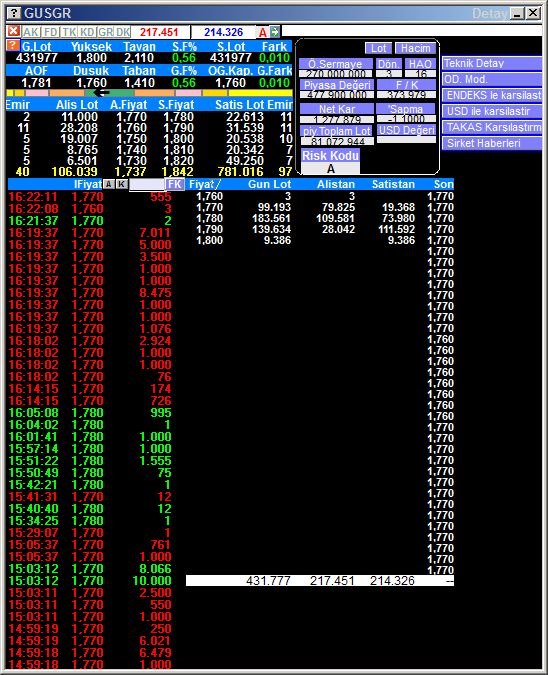Click USD ile karsilastir button
This screenshot has height=675, width=548.
[x=492, y=111]
